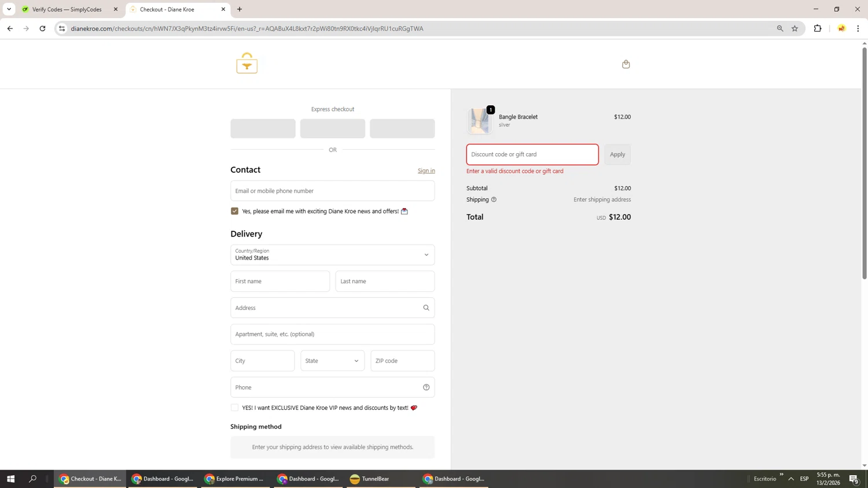The height and width of the screenshot is (488, 868).
Task: Click the middle express checkout button
Action: 333,128
